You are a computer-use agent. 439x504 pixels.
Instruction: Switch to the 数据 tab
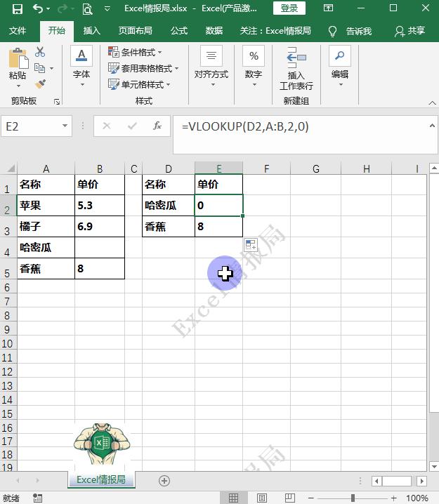214,31
